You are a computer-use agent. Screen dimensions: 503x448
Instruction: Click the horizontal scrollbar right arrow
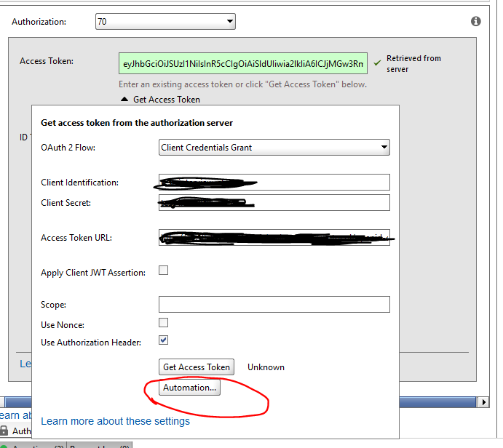pos(483,402)
